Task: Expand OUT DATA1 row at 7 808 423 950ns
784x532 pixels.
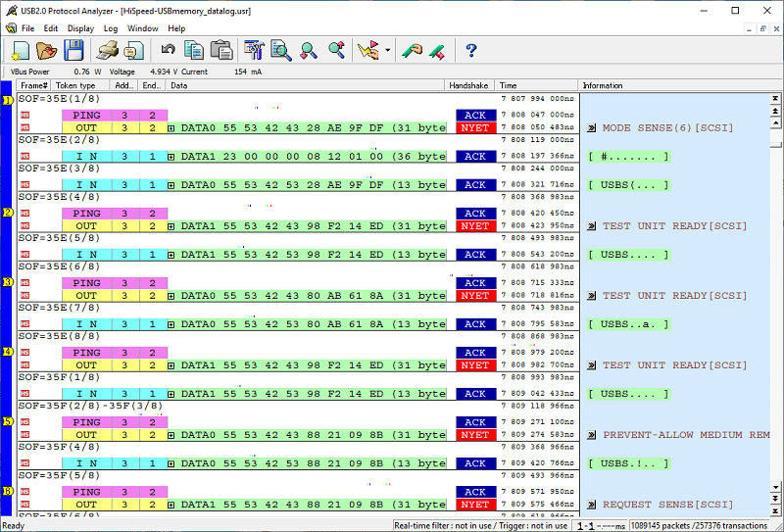Action: coord(171,226)
